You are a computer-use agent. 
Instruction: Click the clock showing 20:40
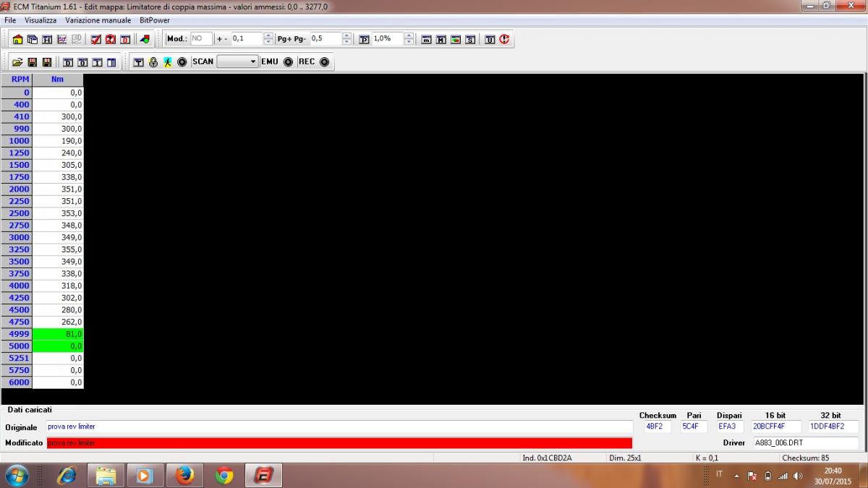pos(832,471)
